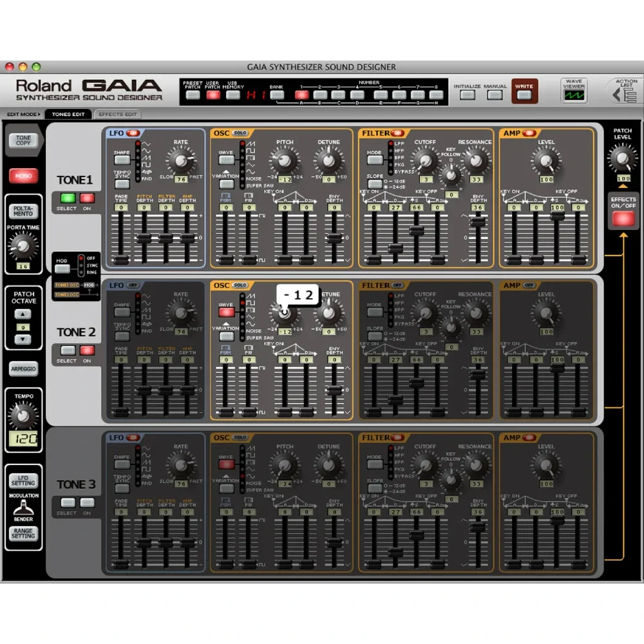The height and width of the screenshot is (644, 644).
Task: Click Tone 1 OSC Detune knob
Action: click(328, 160)
